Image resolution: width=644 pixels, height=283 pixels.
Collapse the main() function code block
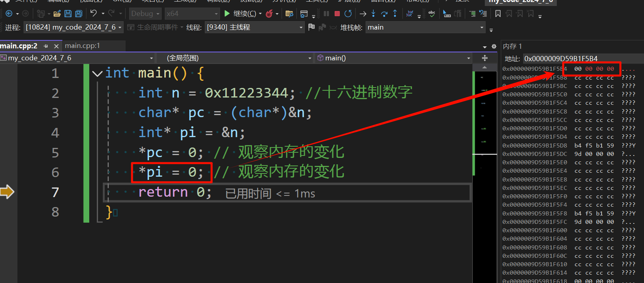(97, 74)
